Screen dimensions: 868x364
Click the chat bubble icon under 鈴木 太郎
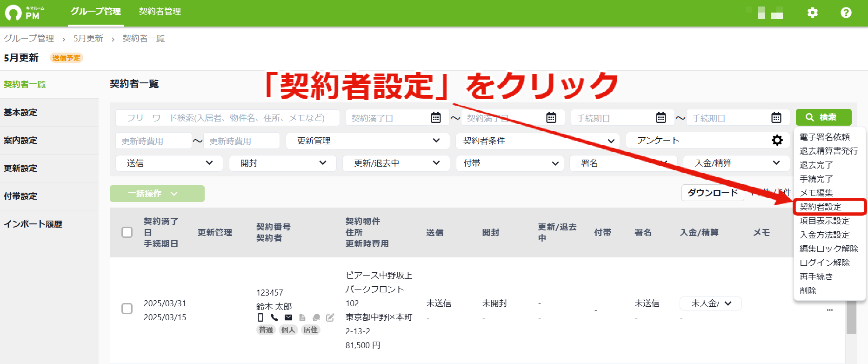point(316,317)
